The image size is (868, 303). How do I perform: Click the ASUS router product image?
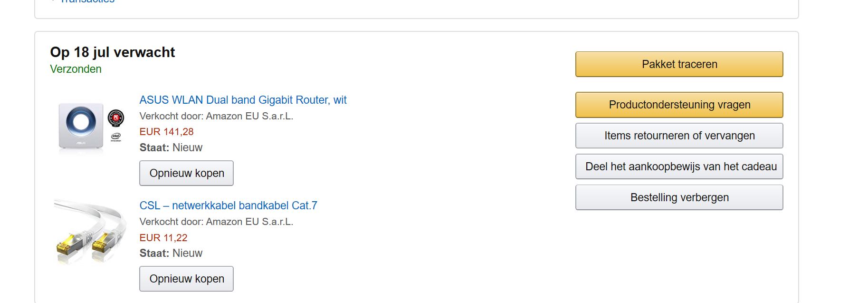tap(89, 127)
